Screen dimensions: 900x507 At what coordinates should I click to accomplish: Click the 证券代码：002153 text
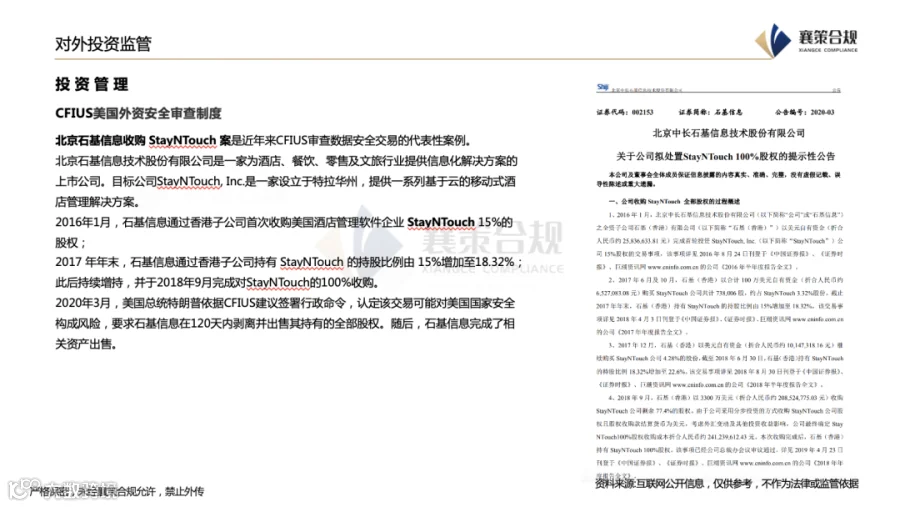(x=624, y=113)
